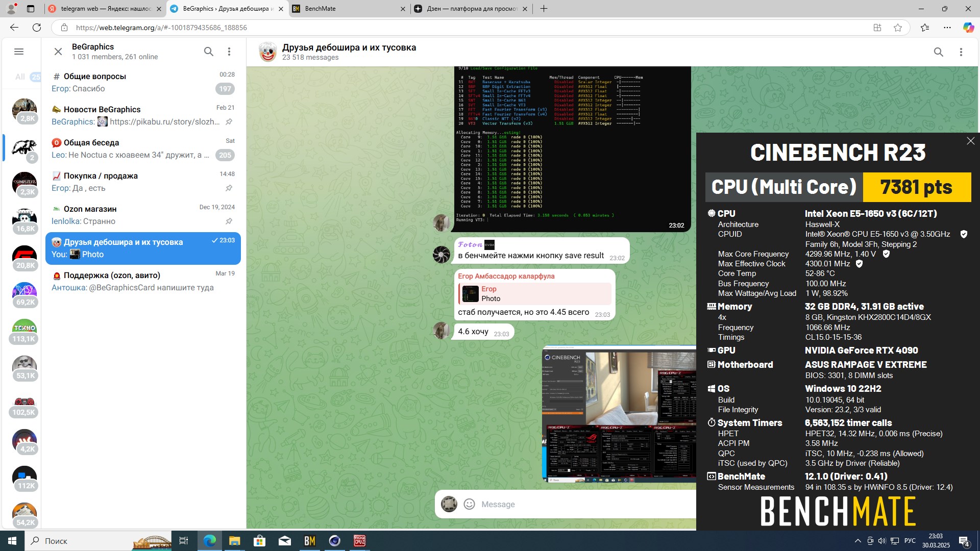
Task: Click the Поиск taskbar search box
Action: 98,541
